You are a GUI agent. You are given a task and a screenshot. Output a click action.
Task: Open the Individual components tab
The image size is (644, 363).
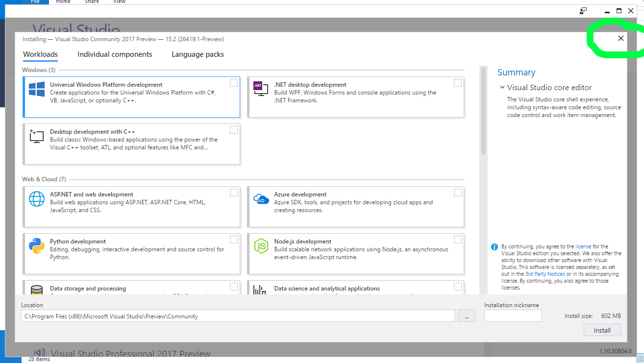click(x=115, y=54)
